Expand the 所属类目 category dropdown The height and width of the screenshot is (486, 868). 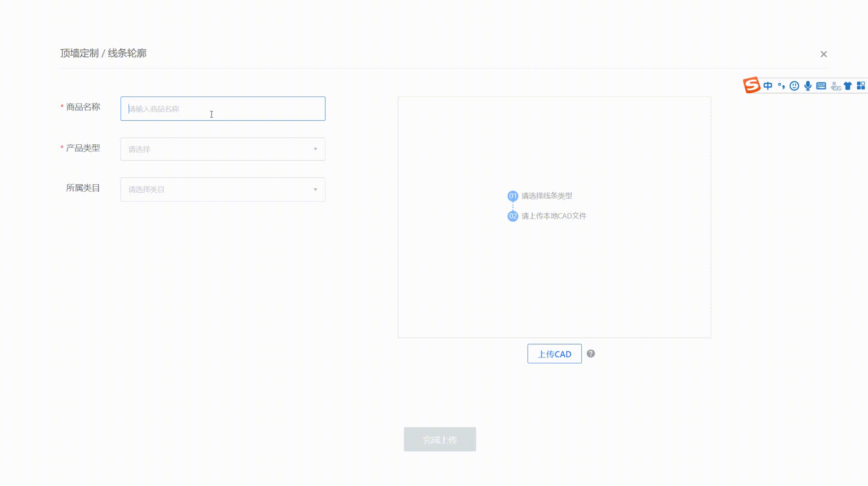pyautogui.click(x=223, y=190)
